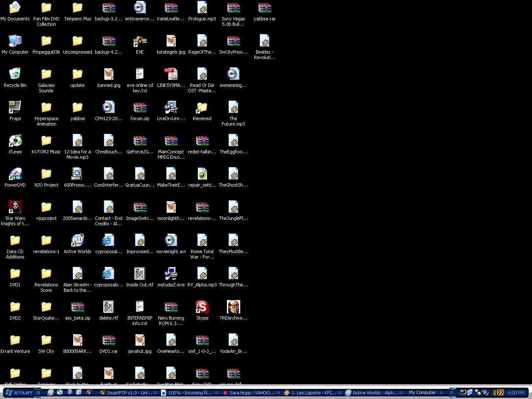
Task: Open Active Worlds shortcut
Action: pos(77,240)
